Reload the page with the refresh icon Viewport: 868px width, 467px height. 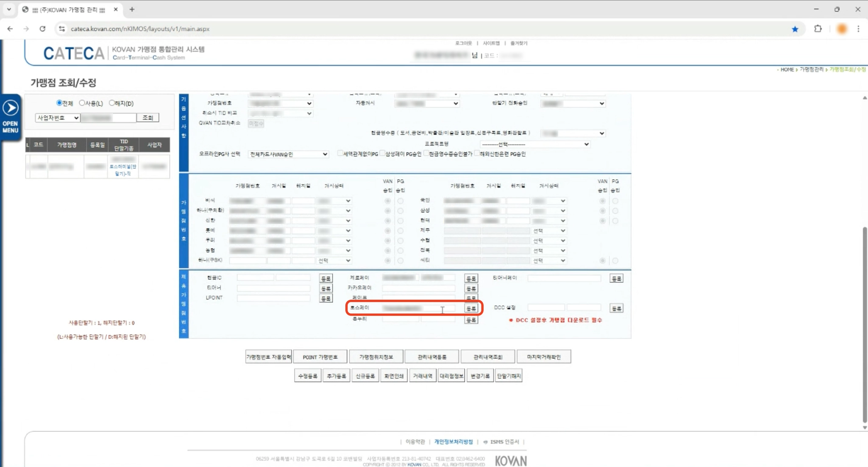(42, 29)
